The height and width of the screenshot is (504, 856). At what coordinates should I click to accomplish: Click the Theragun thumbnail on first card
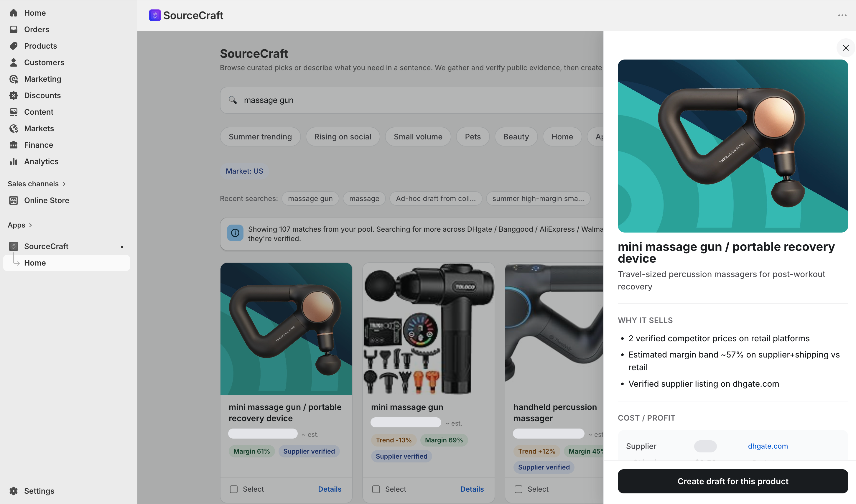point(286,328)
